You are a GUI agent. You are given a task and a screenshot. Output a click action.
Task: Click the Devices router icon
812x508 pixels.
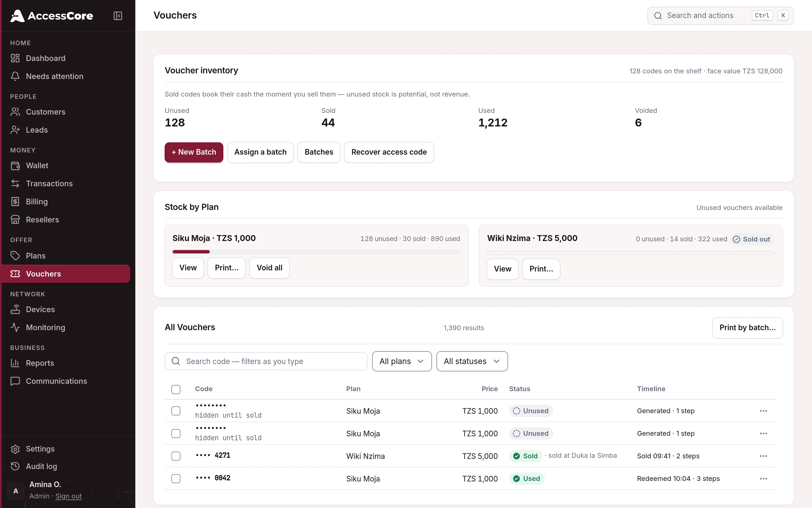[x=15, y=309]
